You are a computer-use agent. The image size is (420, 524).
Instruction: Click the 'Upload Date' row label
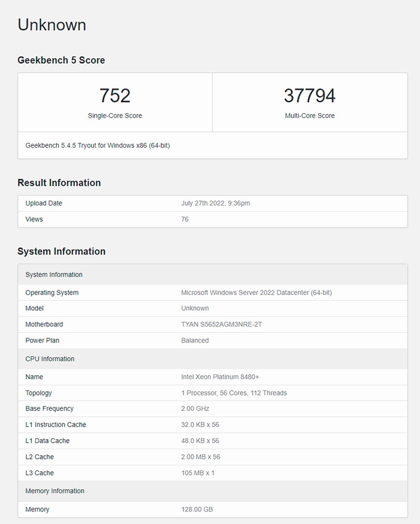[44, 203]
